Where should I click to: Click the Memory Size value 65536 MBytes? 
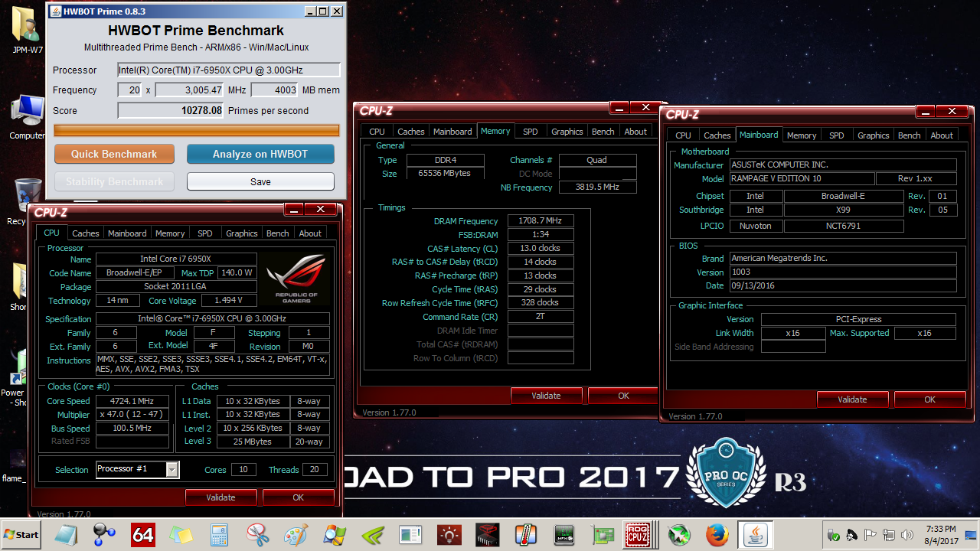(x=445, y=174)
